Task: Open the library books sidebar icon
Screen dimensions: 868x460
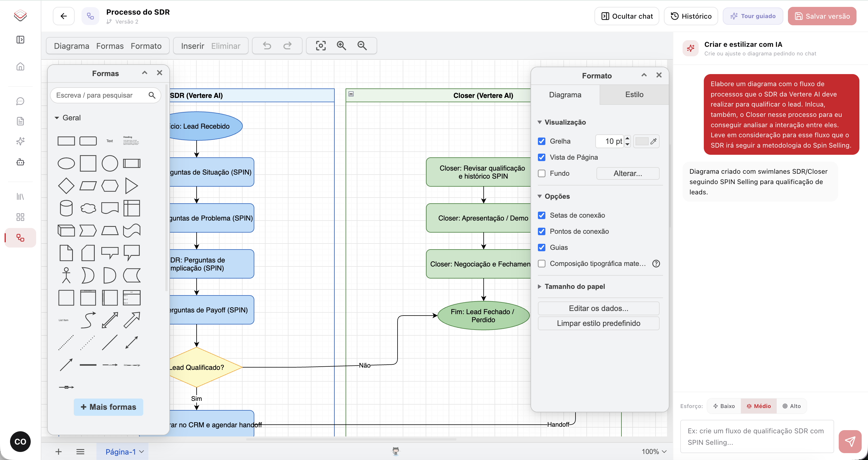Action: tap(20, 196)
